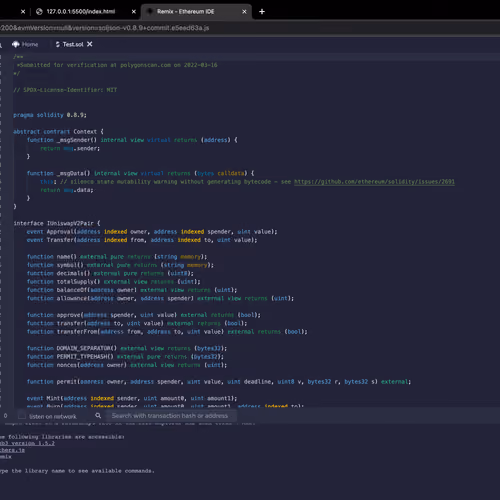The height and width of the screenshot is (500, 500).
Task: Switch to the 127.0.0.1:5500/index.html browser tab
Action: pyautogui.click(x=81, y=12)
